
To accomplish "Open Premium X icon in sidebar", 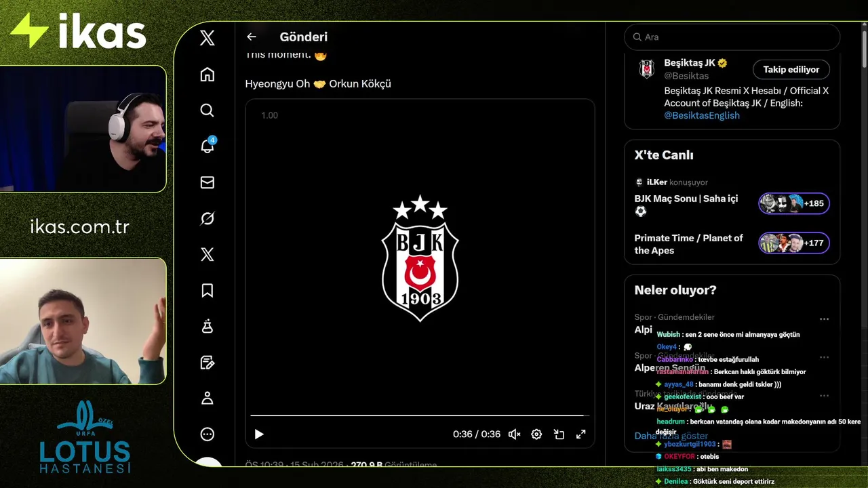I will point(208,254).
